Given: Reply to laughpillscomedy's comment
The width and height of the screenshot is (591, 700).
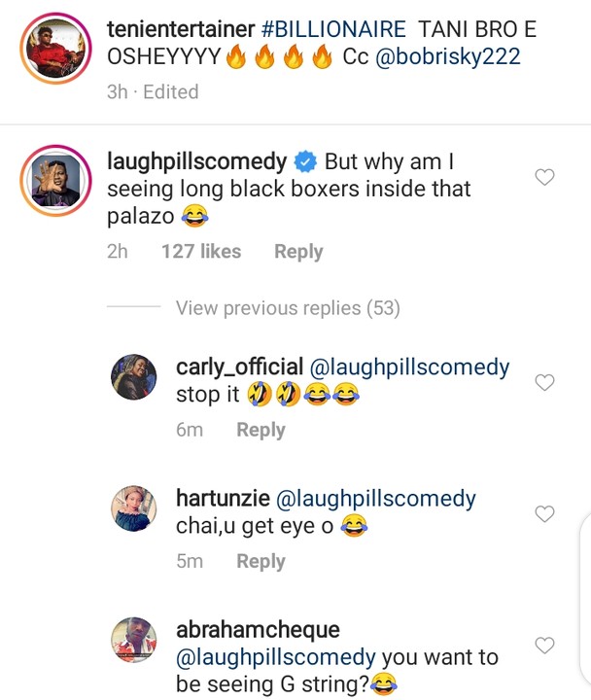Looking at the screenshot, I should click(x=298, y=252).
